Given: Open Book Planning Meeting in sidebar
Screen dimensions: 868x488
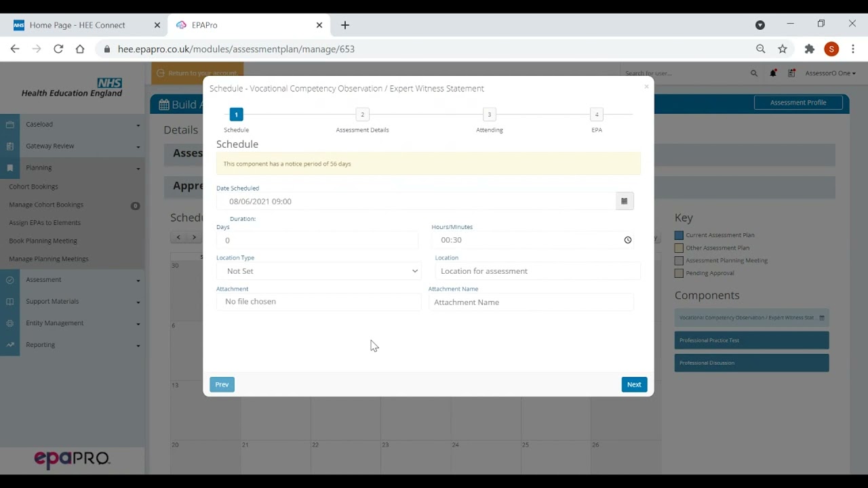Looking at the screenshot, I should click(x=43, y=241).
